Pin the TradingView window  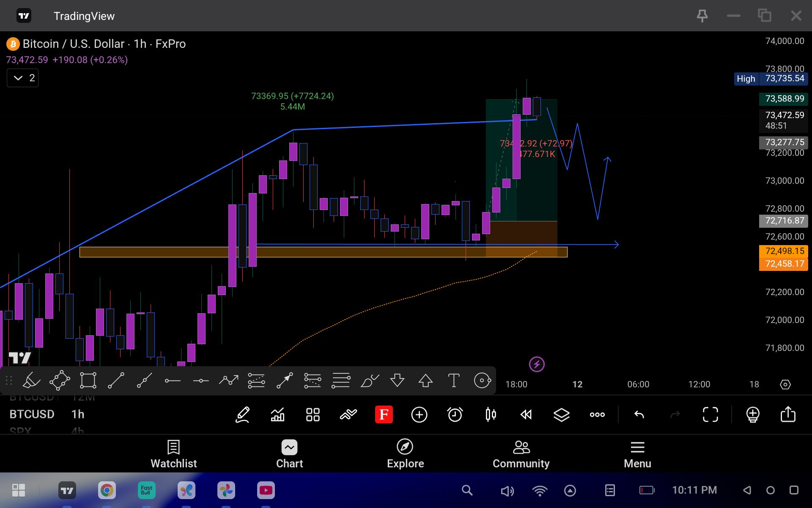pyautogui.click(x=702, y=16)
